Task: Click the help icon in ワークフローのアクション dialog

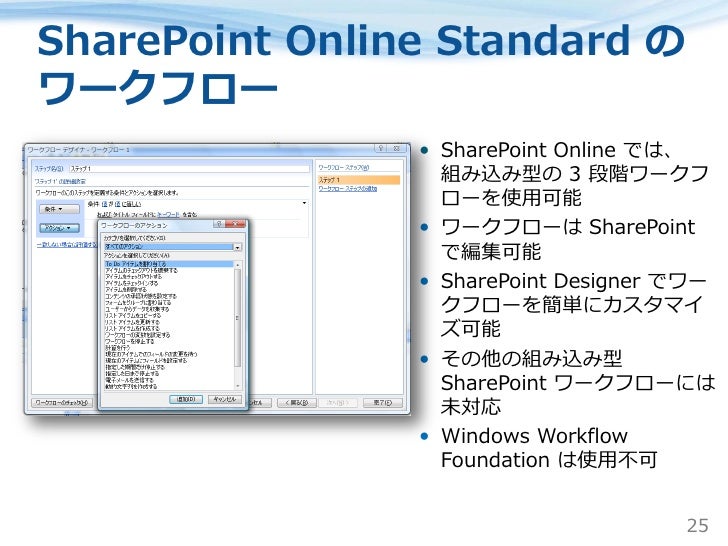Action: tap(219, 224)
